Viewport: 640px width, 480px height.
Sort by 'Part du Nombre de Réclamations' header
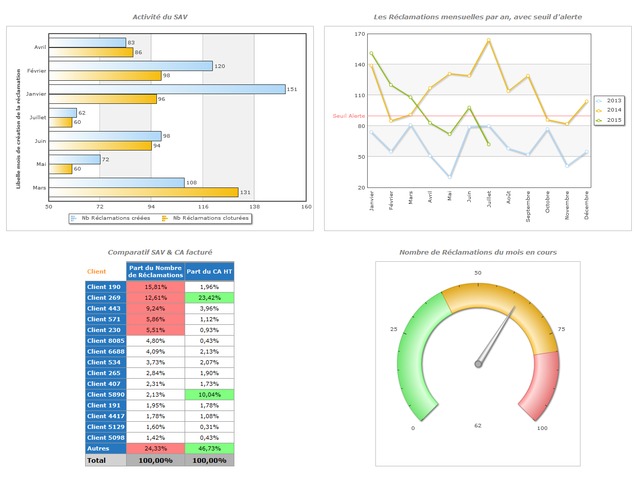coord(155,271)
